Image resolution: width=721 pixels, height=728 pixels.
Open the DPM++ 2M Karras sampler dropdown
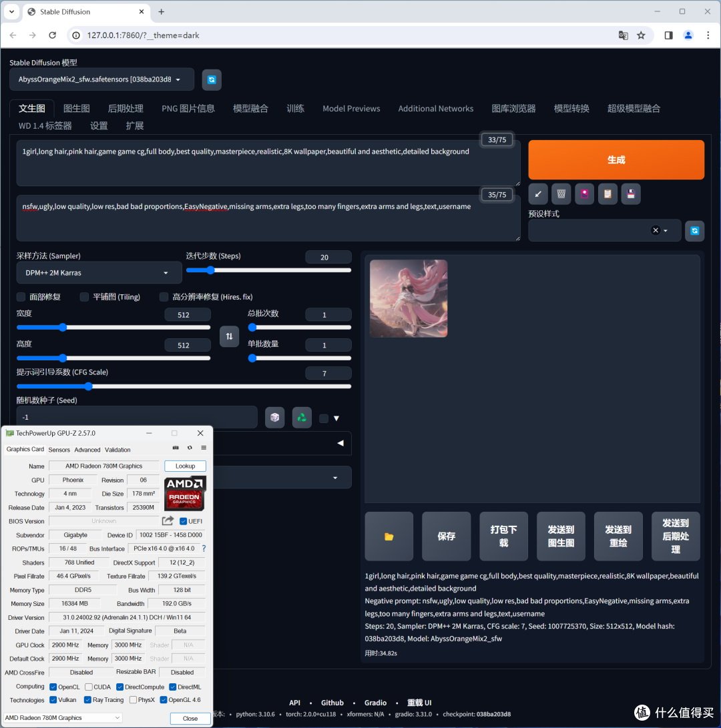99,273
